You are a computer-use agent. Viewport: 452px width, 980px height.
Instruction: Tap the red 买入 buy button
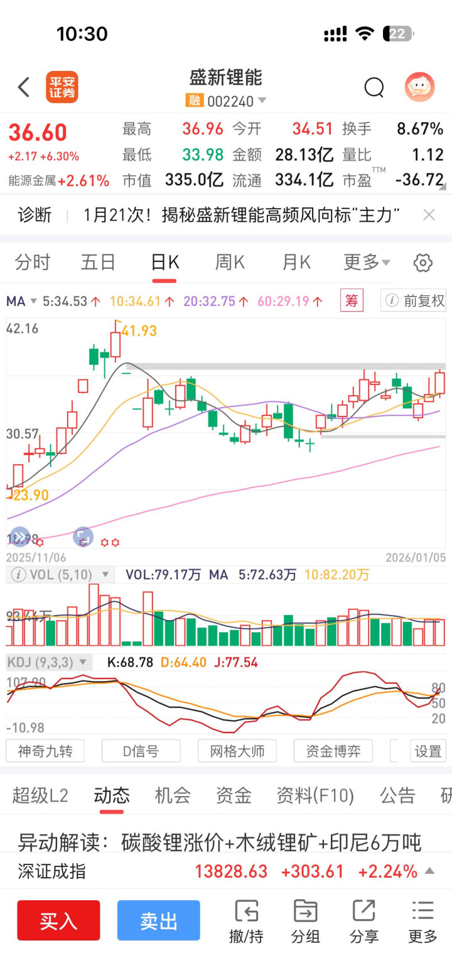pos(58,920)
